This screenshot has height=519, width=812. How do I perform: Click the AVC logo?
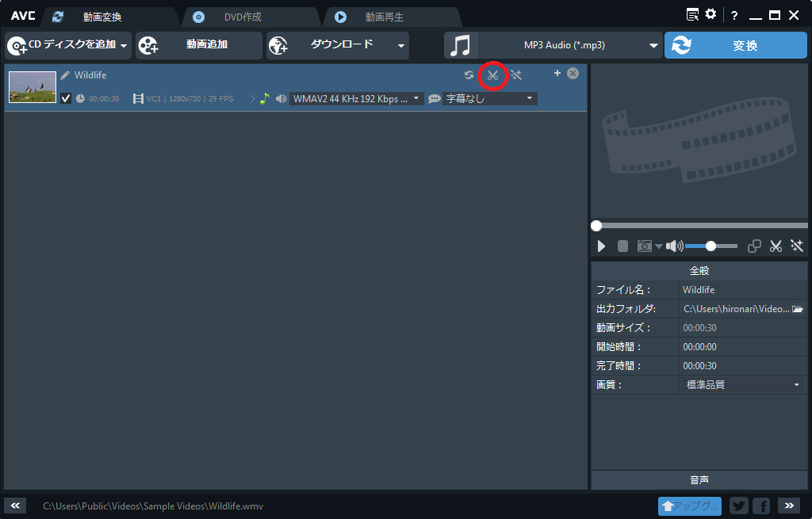tap(23, 16)
